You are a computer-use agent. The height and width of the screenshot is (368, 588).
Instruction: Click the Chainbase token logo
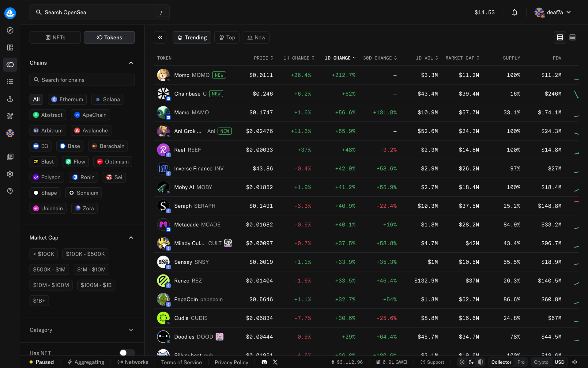[163, 94]
